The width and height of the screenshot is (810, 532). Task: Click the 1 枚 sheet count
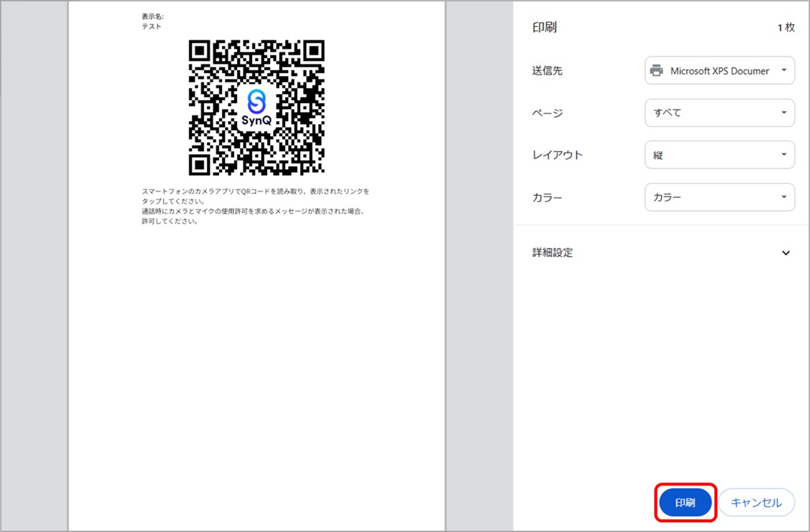785,28
